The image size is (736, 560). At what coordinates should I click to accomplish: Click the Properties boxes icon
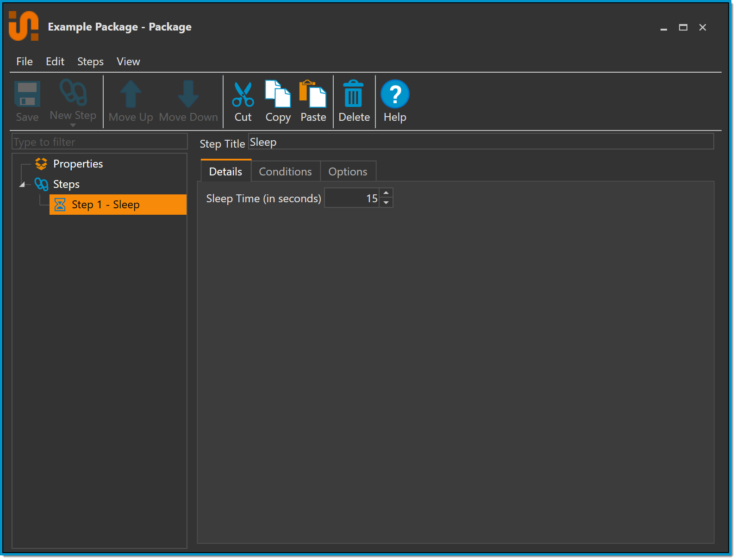click(x=41, y=164)
